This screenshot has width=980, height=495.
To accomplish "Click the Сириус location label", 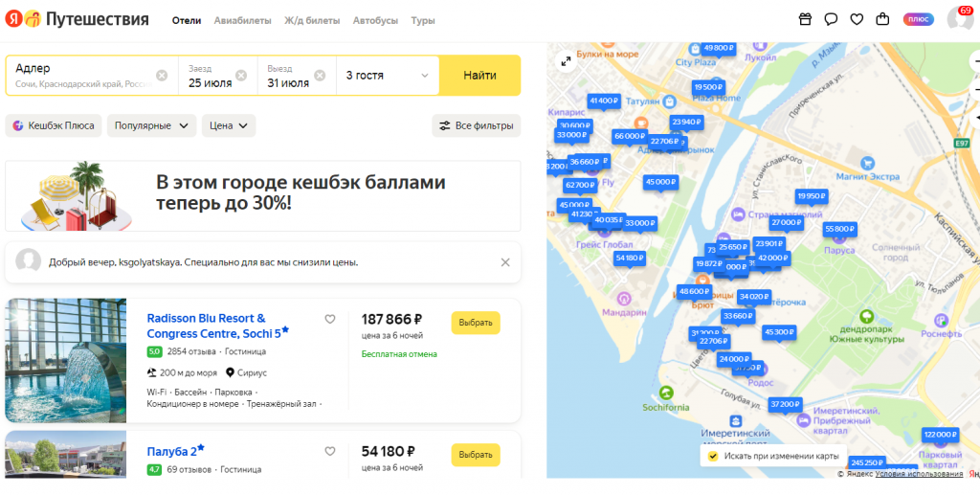I will [x=251, y=372].
